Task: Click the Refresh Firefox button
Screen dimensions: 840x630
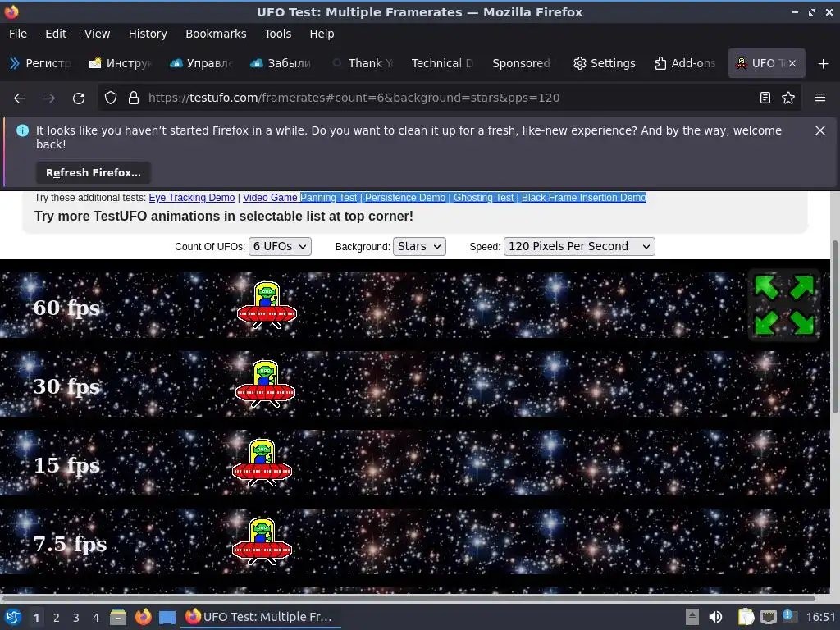Action: pos(94,173)
